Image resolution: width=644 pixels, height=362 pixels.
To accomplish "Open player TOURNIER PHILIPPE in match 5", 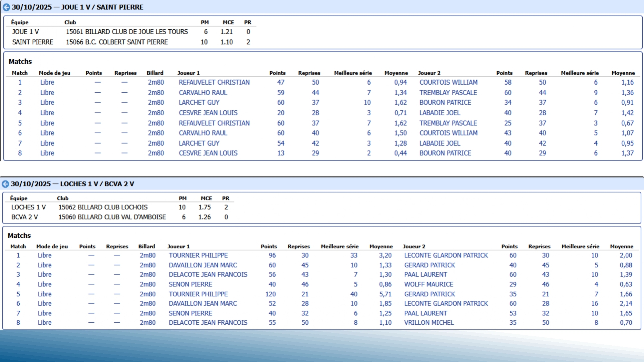I will tap(198, 294).
